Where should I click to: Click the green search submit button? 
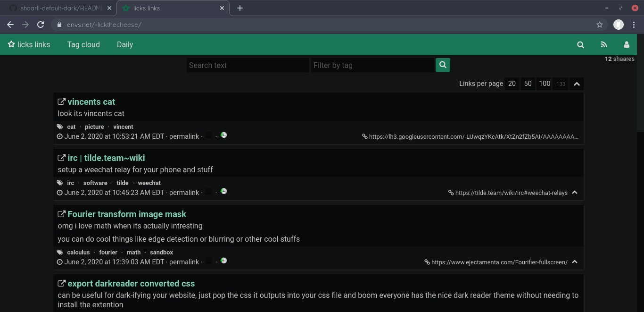(443, 65)
